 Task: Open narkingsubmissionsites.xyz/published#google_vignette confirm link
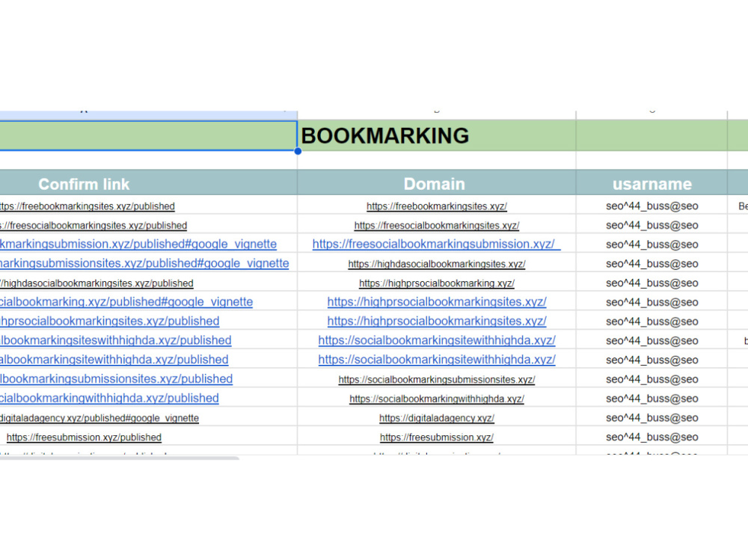[x=144, y=263]
